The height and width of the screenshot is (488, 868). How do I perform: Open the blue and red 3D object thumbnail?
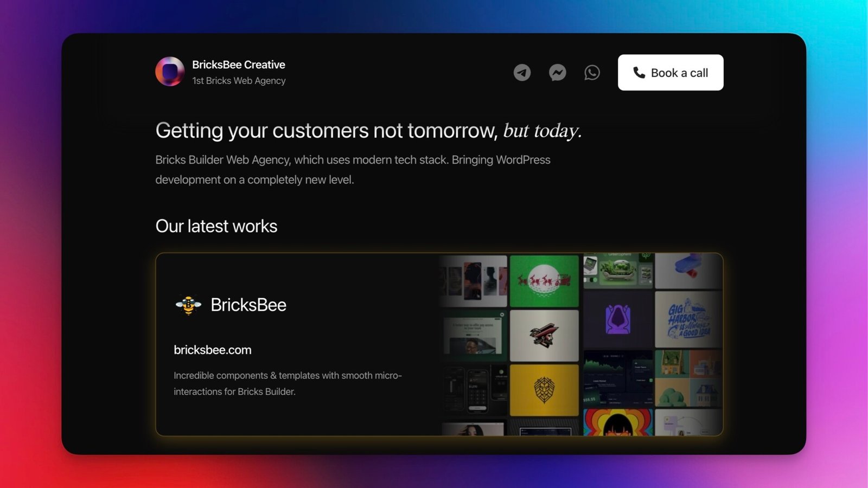click(688, 271)
